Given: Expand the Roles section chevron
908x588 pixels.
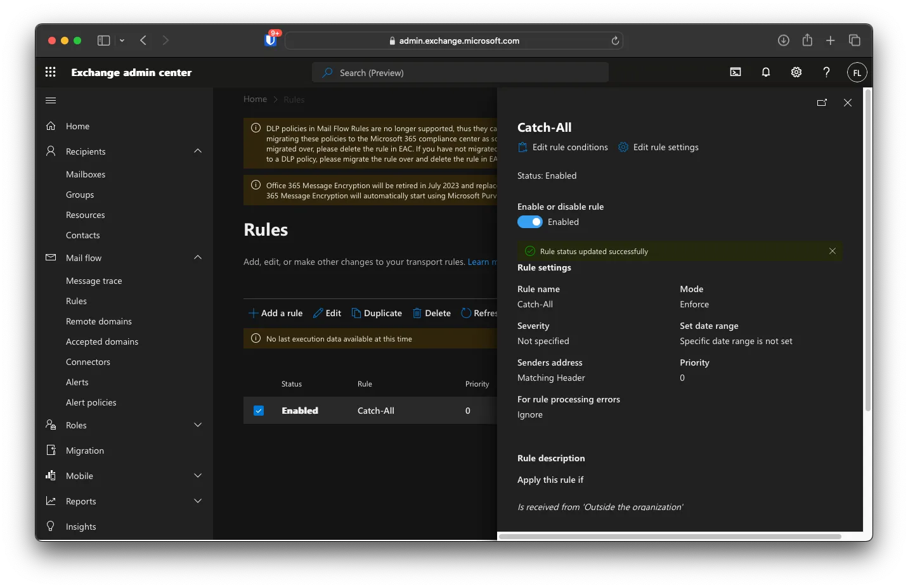Looking at the screenshot, I should click(198, 425).
